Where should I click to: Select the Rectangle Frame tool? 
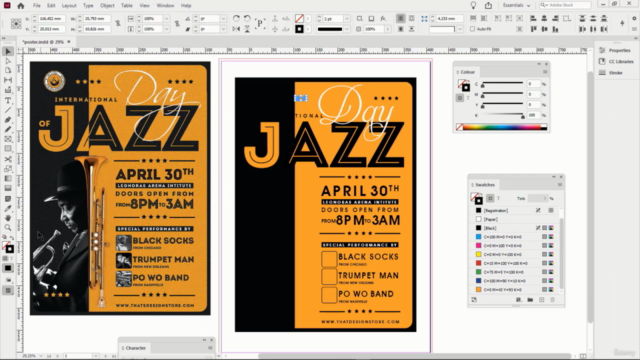(x=8, y=139)
